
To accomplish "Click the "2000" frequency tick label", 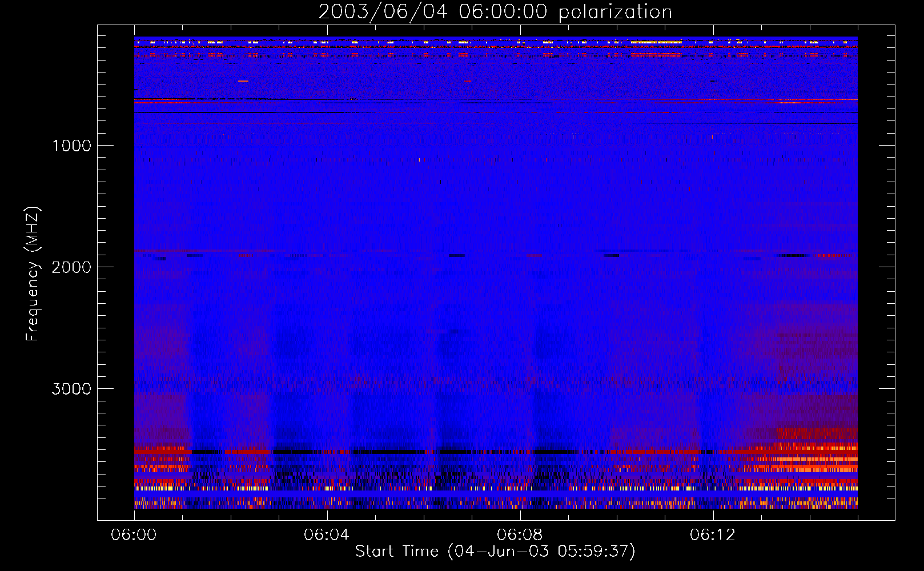I will (x=71, y=267).
